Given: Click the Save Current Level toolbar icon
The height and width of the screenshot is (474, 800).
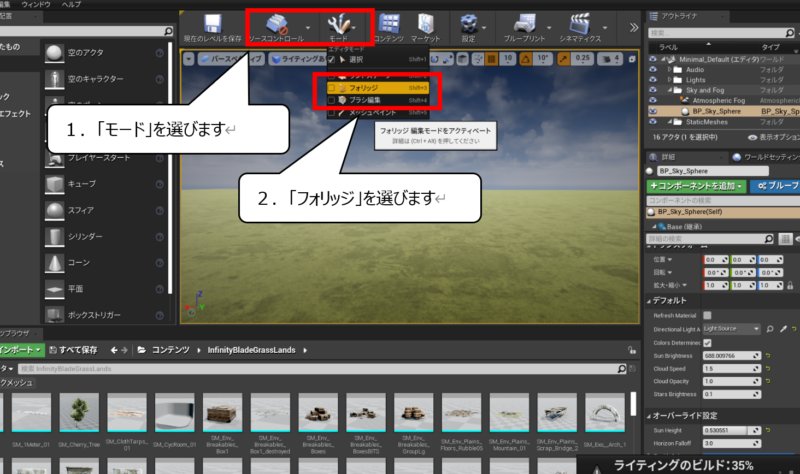Looking at the screenshot, I should (x=213, y=24).
